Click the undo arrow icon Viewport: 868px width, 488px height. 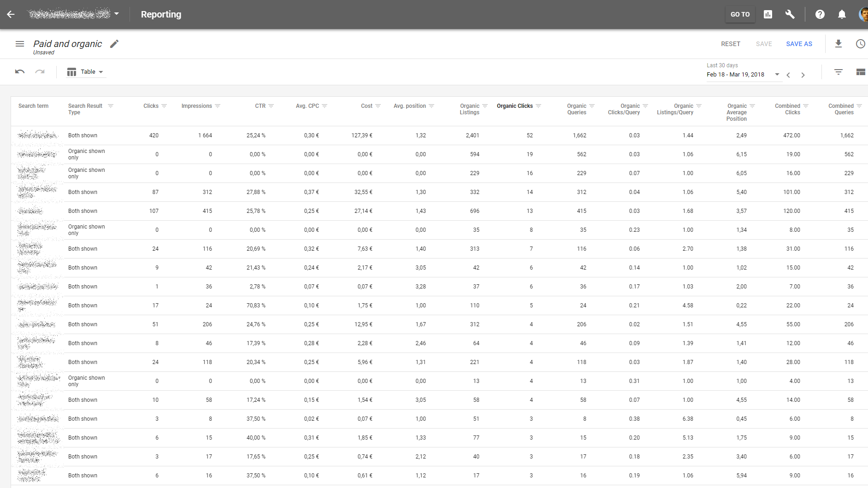pos(20,72)
